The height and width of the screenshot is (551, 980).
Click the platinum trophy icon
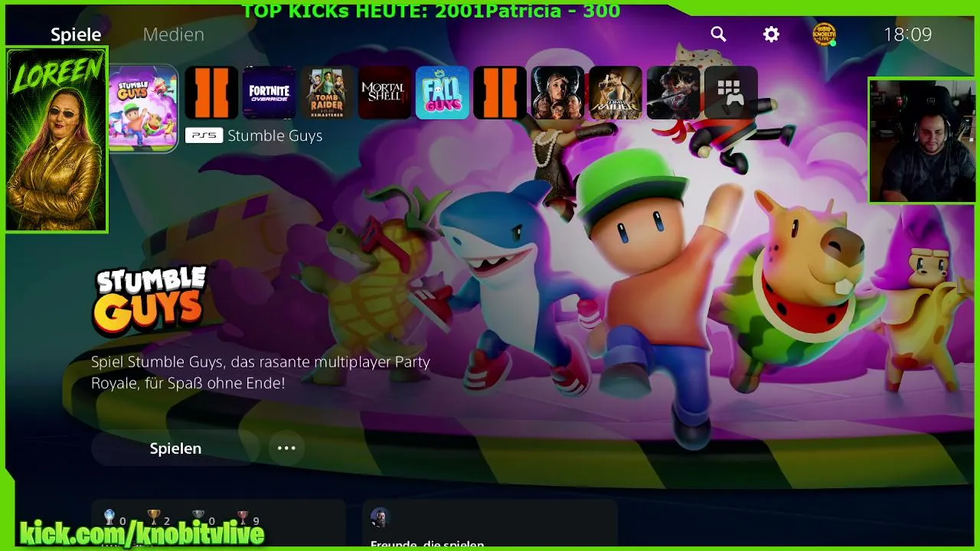pos(109,517)
